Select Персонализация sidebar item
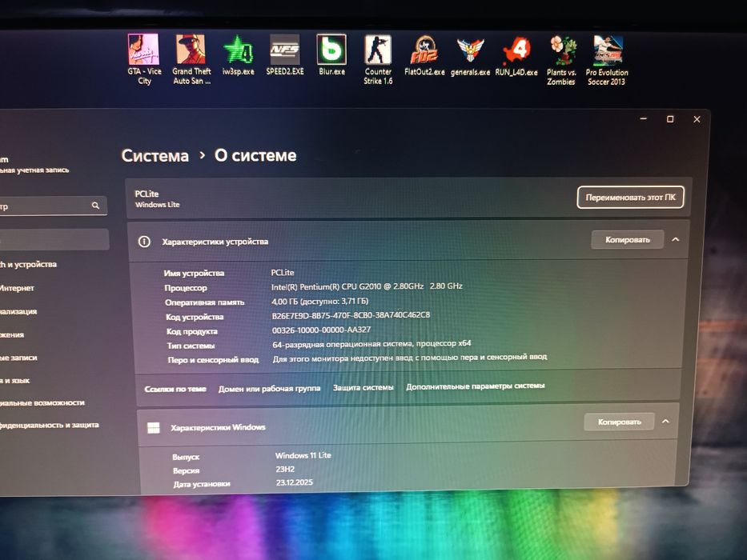This screenshot has height=560, width=747. (x=18, y=311)
